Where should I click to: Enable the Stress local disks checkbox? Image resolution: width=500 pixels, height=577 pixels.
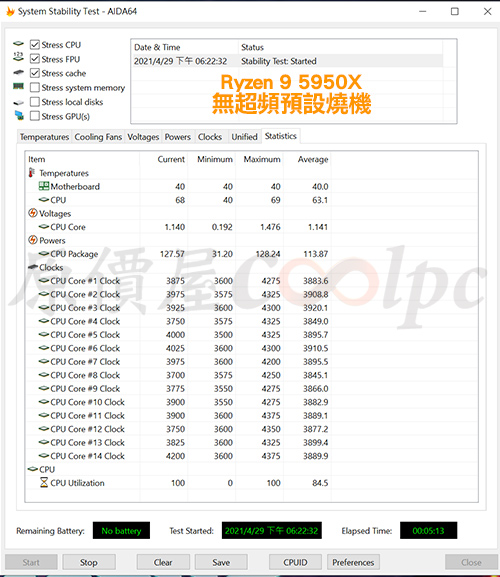35,102
